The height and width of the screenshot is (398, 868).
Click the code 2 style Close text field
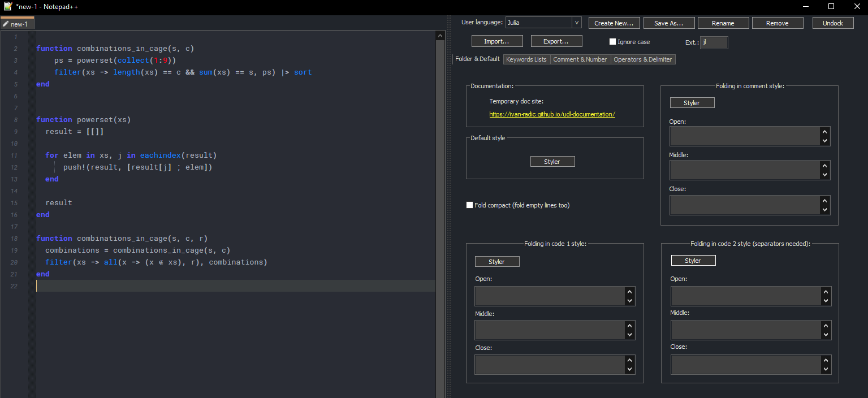(746, 365)
